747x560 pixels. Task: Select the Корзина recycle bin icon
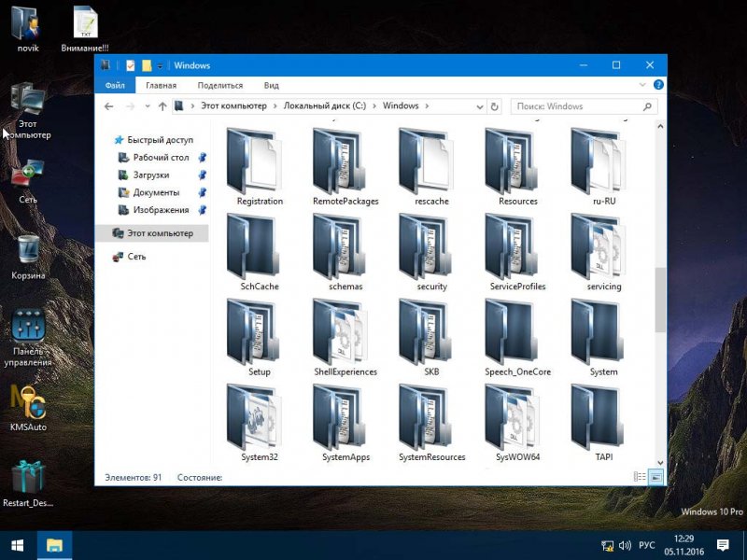[28, 257]
